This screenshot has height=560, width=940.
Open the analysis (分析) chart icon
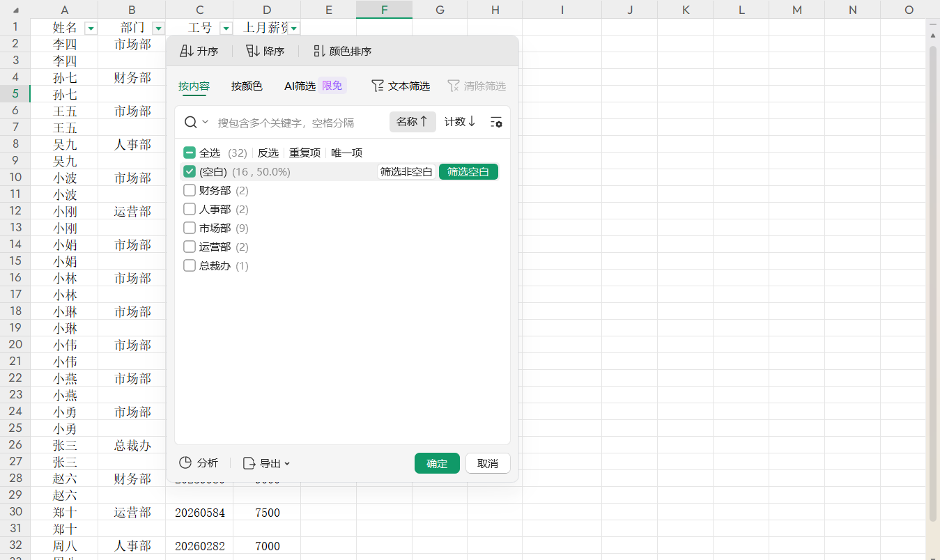[185, 463]
